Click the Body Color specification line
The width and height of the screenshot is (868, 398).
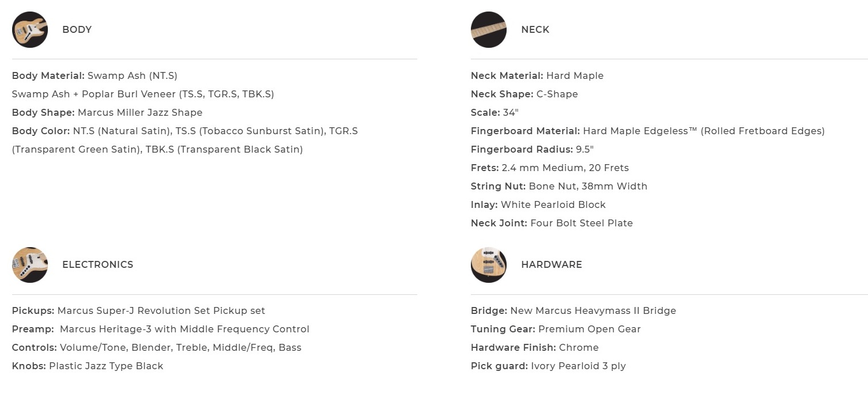[x=184, y=131]
